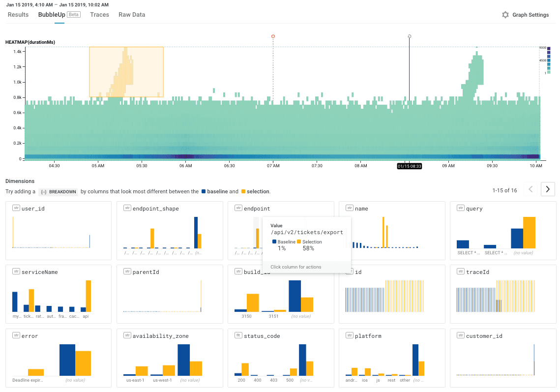Screen dimensions: 560x392
Task: Open Graph Settings gear icon
Action: (505, 15)
